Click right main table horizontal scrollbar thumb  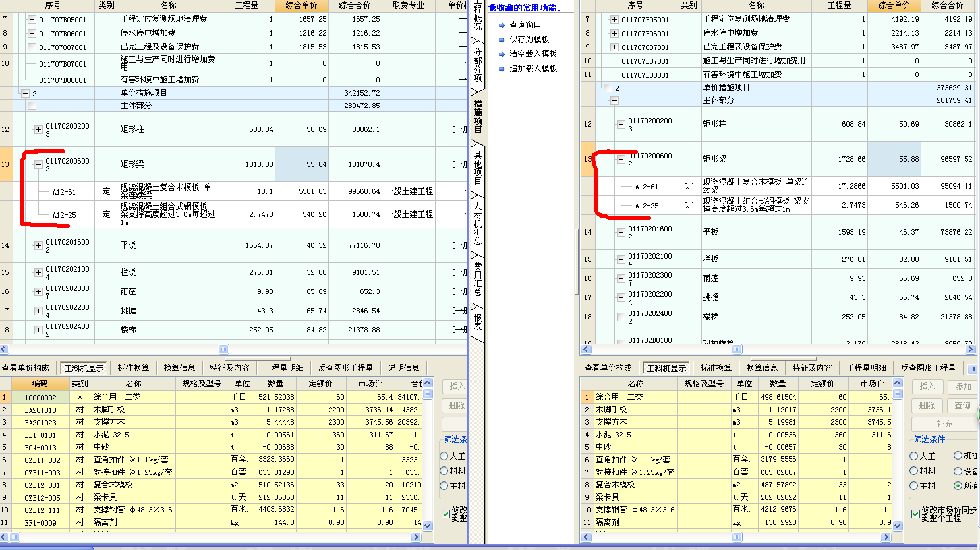(737, 350)
